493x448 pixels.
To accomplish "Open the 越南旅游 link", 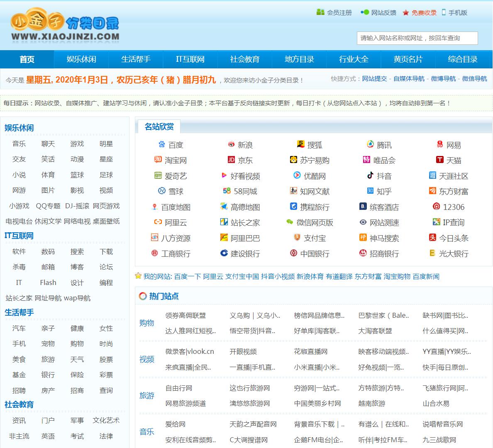I will 372,403.
